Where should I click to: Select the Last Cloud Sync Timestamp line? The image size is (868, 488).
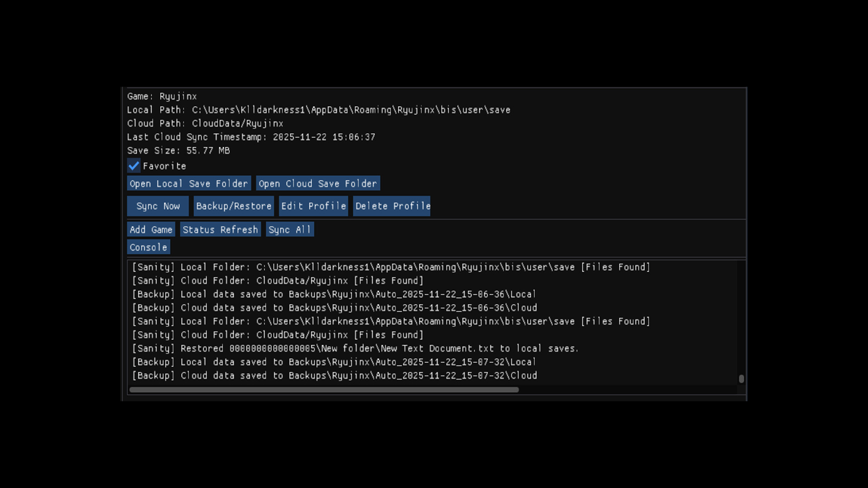251,137
